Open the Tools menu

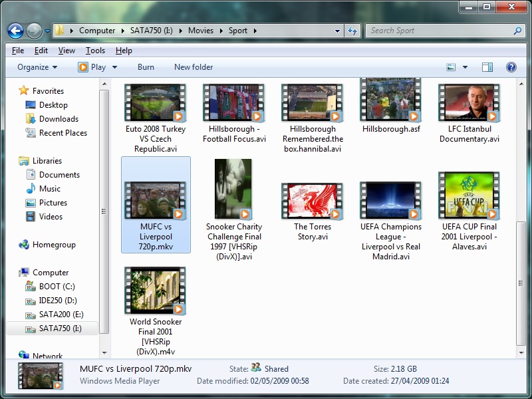[x=95, y=51]
